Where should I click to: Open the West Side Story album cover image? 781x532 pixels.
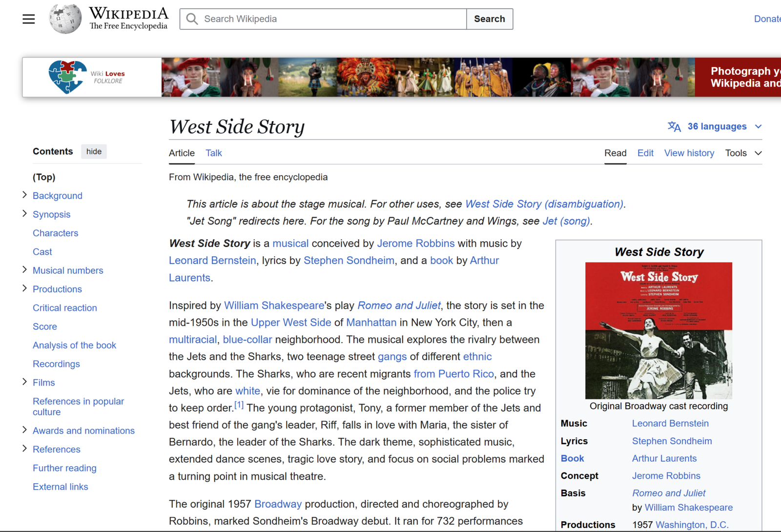click(x=658, y=330)
